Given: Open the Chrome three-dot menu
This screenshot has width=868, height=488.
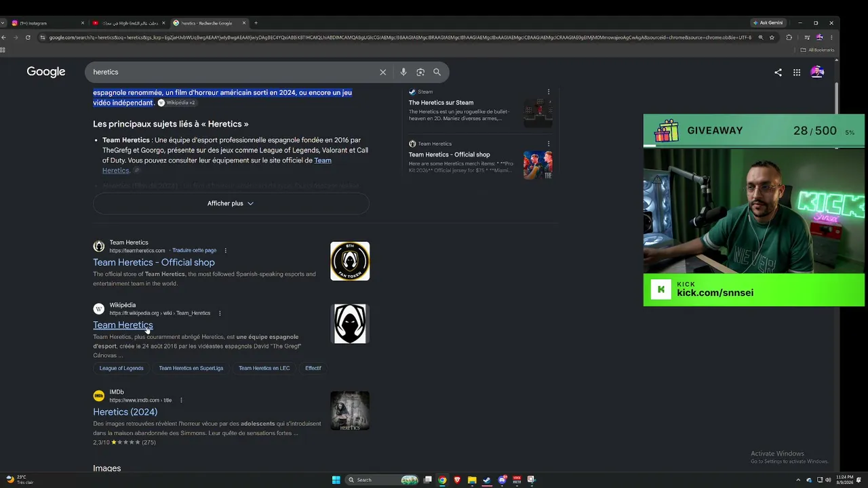Looking at the screenshot, I should (831, 37).
